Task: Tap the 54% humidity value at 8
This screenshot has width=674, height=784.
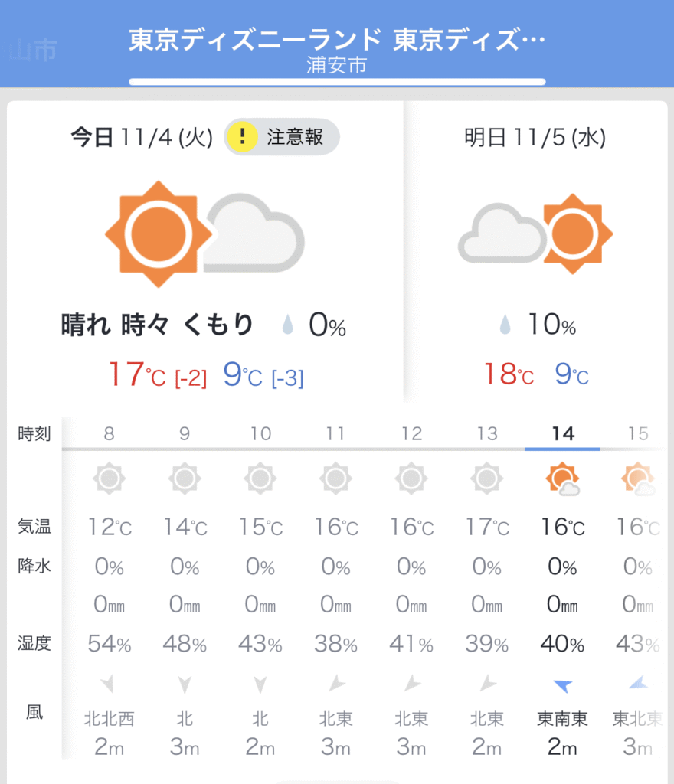Action: (110, 644)
